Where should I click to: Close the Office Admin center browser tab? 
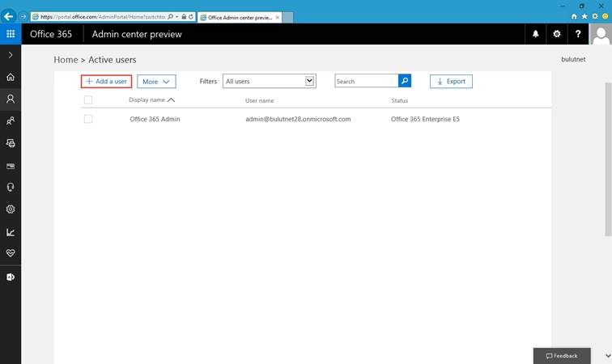pyautogui.click(x=278, y=18)
